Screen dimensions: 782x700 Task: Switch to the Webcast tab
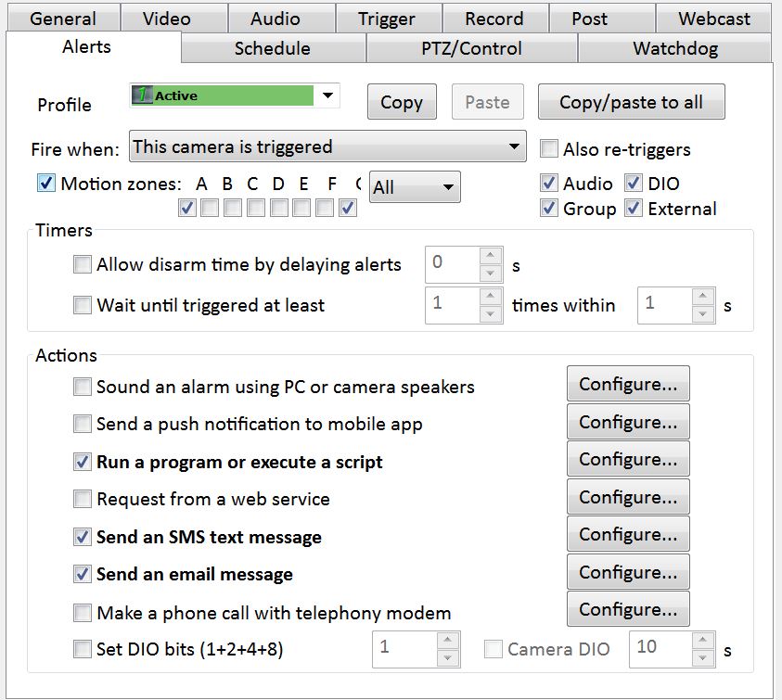coord(713,19)
